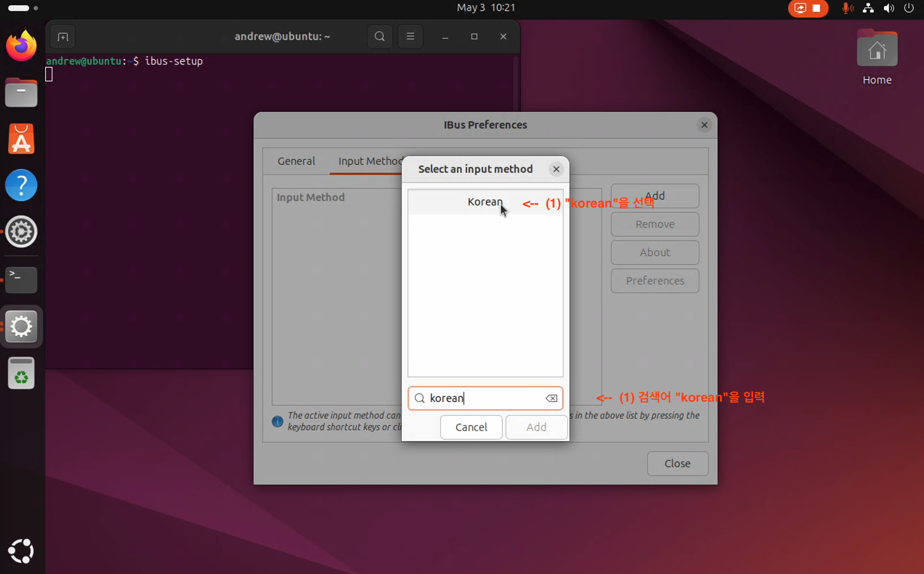Open terminal search magnifier icon
924x574 pixels.
[x=380, y=36]
